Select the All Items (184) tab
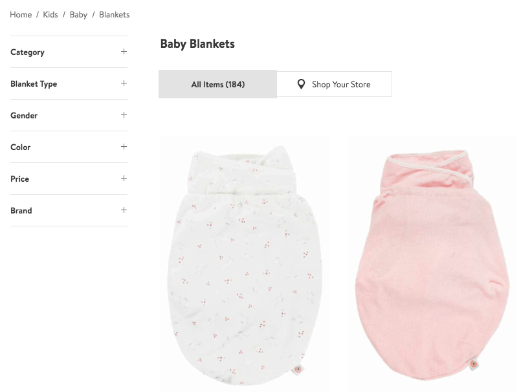Image resolution: width=532 pixels, height=392 pixels. pyautogui.click(x=217, y=84)
